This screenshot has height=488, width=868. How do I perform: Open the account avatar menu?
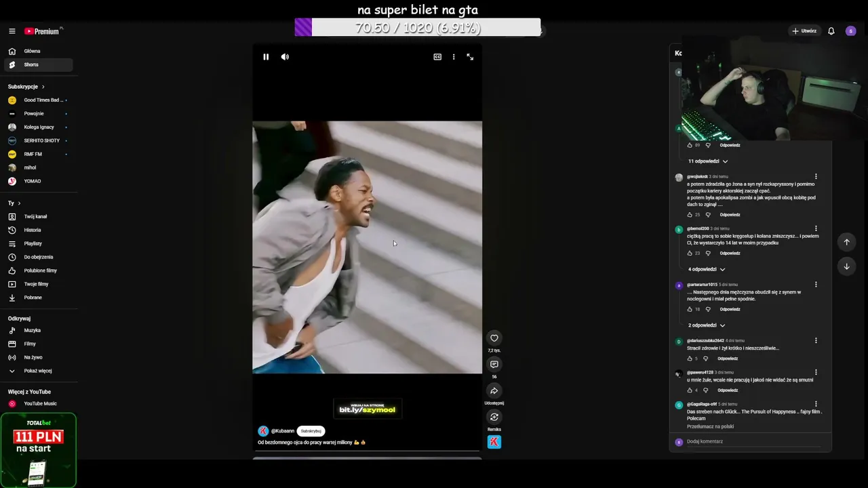tap(851, 31)
